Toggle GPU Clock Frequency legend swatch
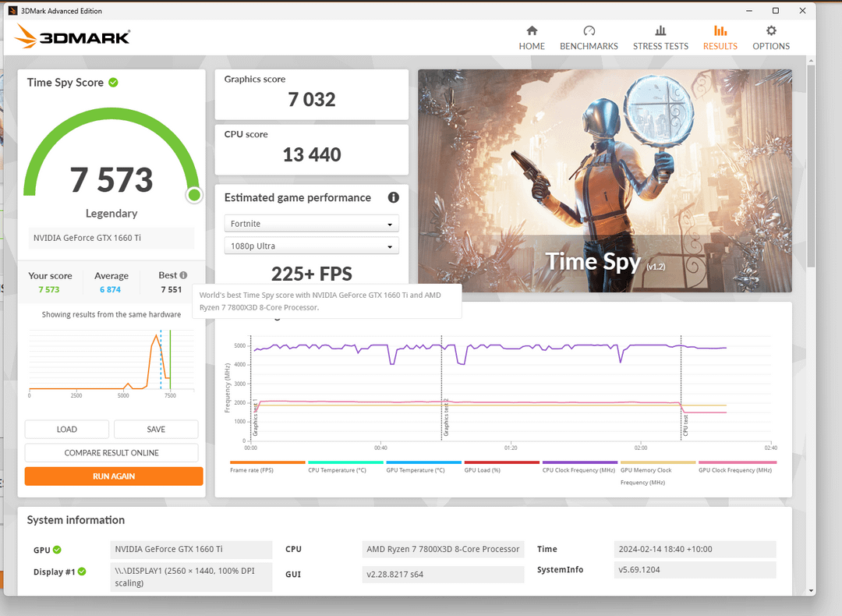The width and height of the screenshot is (842, 616). [738, 462]
